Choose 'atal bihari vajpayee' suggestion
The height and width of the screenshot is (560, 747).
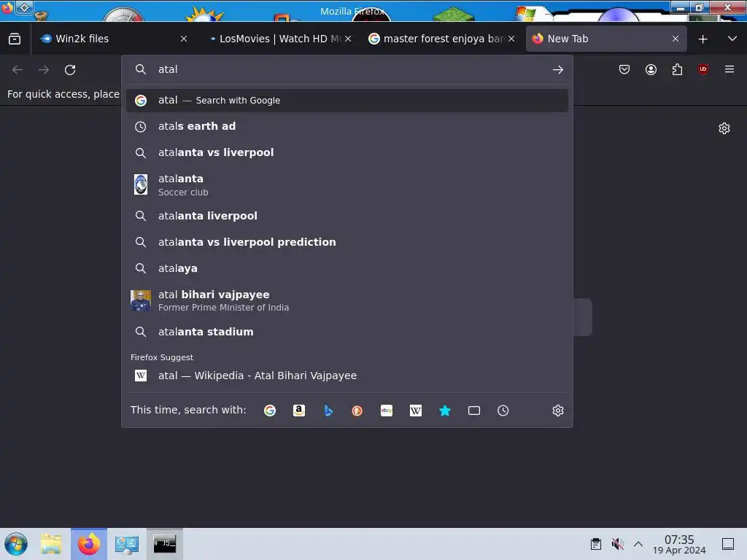point(347,300)
